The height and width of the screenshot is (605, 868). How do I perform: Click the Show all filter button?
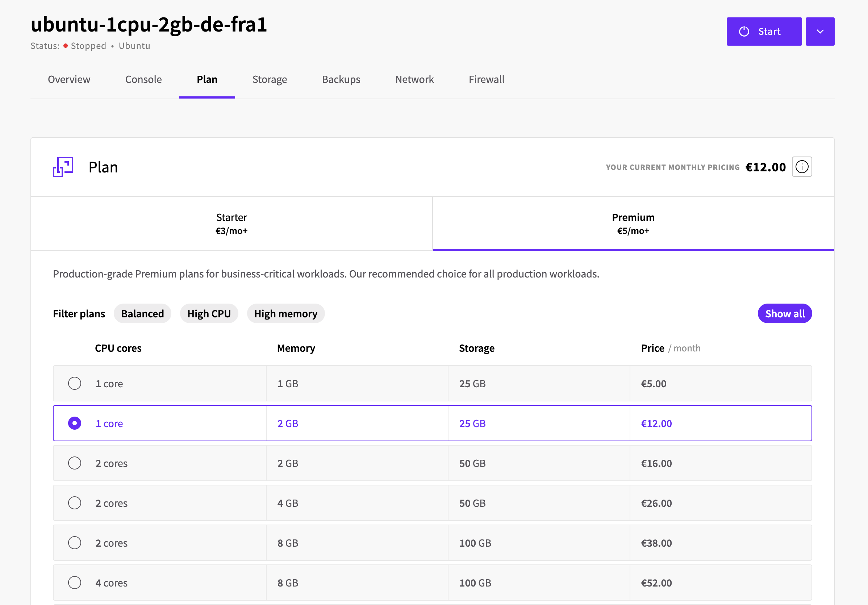pos(785,313)
